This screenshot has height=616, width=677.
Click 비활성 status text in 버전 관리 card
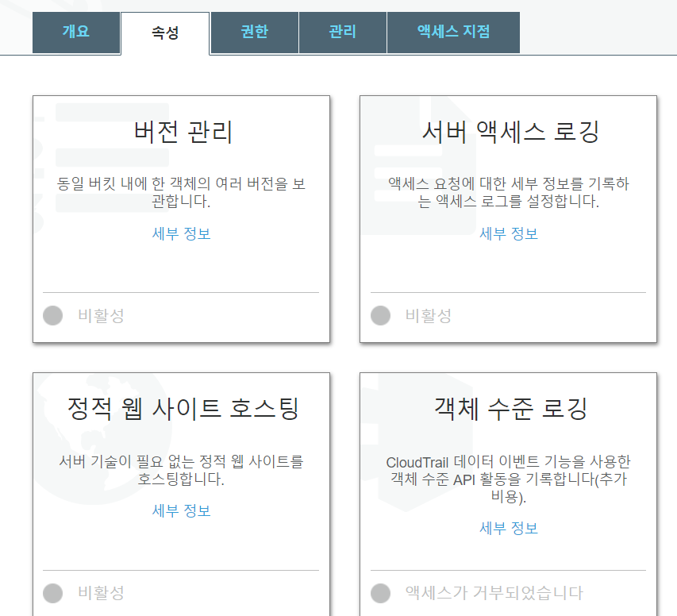101,316
